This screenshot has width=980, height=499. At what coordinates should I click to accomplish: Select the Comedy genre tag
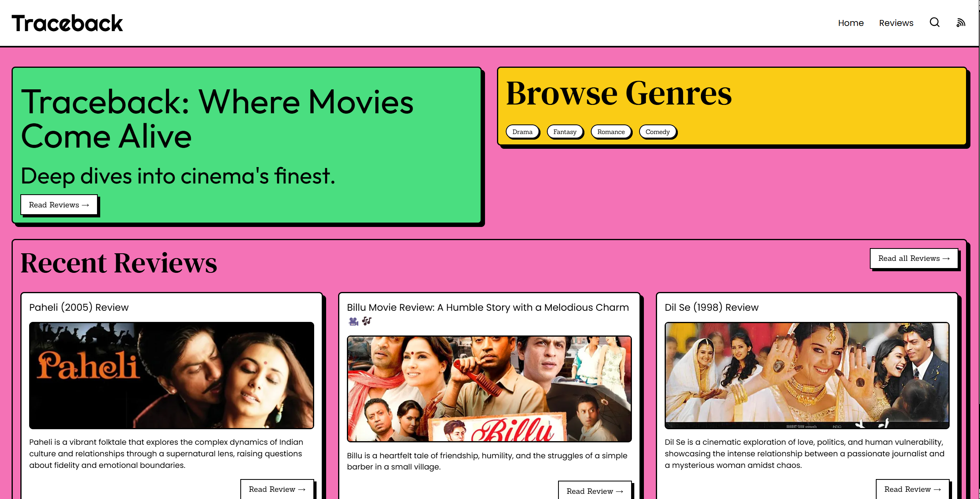[657, 131]
